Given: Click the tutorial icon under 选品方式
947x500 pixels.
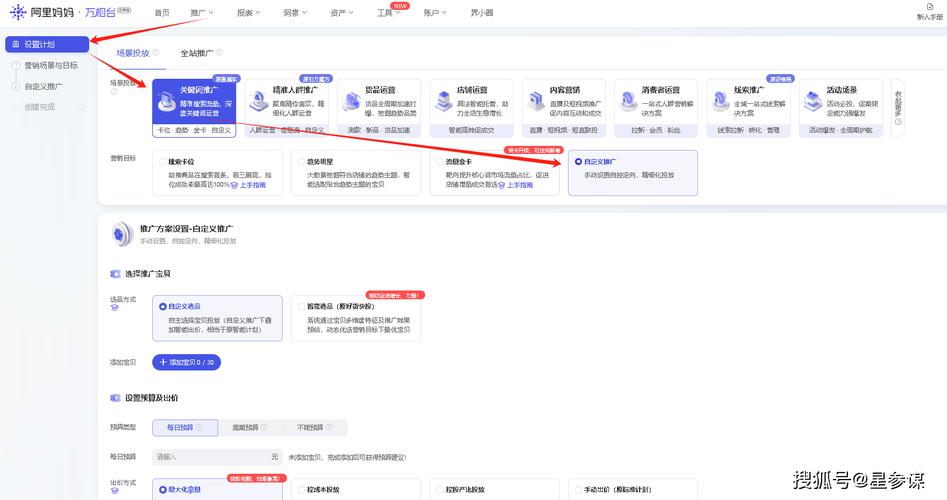Looking at the screenshot, I should pyautogui.click(x=114, y=308).
